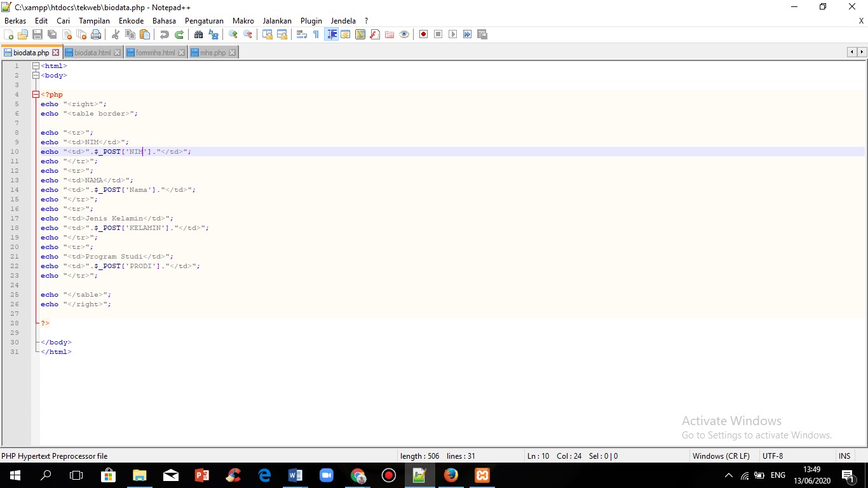Close the mhs.php tab
The image size is (868, 488).
click(x=232, y=53)
